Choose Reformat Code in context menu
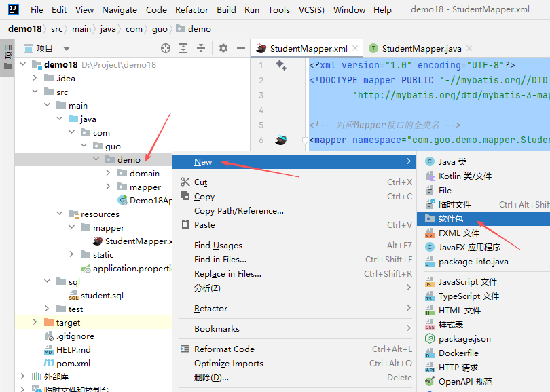 pos(224,349)
